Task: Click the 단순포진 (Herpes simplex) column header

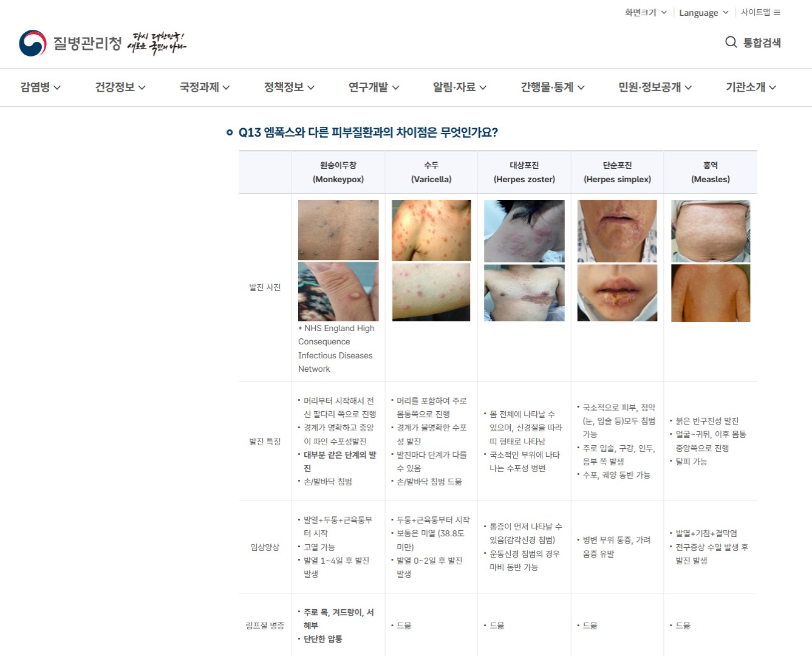Action: pos(617,172)
